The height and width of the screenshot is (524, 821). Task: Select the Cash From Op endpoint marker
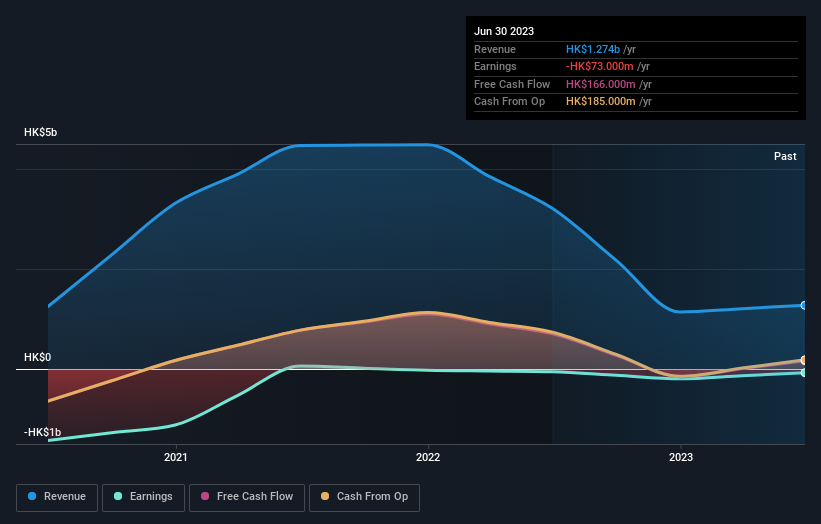(804, 360)
